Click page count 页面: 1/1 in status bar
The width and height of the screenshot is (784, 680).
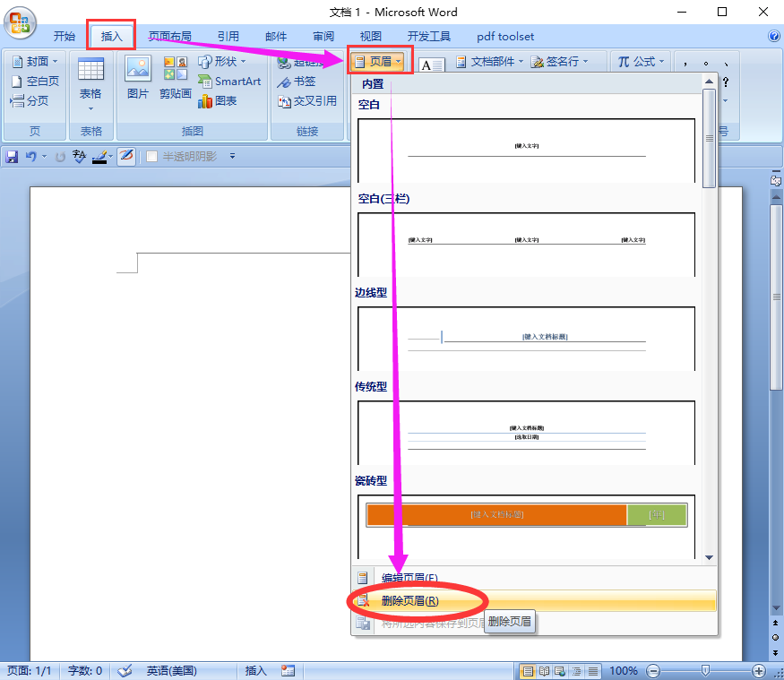coord(29,670)
